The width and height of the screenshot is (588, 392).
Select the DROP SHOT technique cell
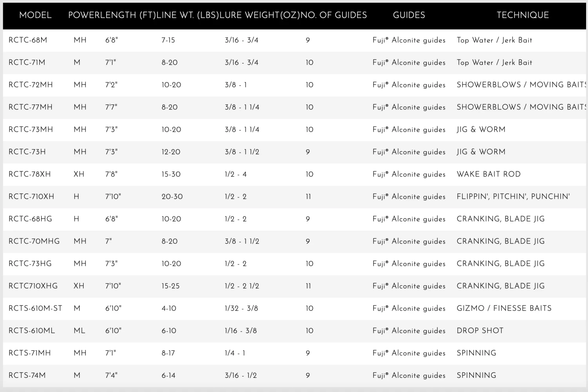tap(480, 330)
